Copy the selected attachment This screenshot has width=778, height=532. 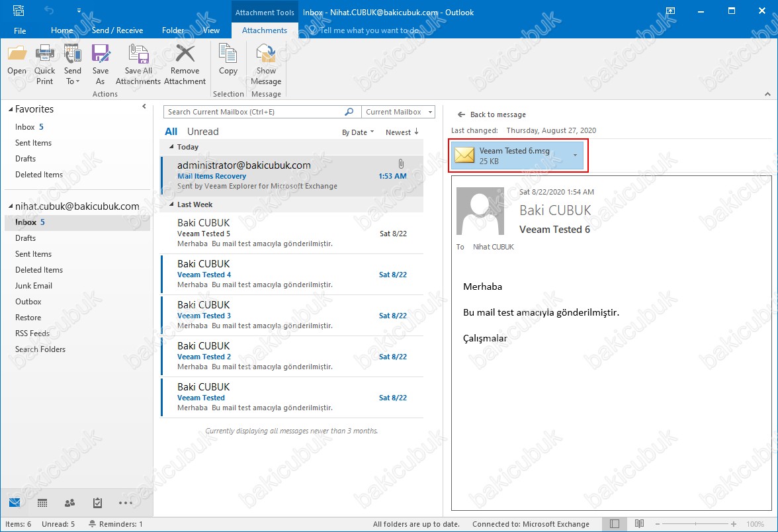point(228,60)
